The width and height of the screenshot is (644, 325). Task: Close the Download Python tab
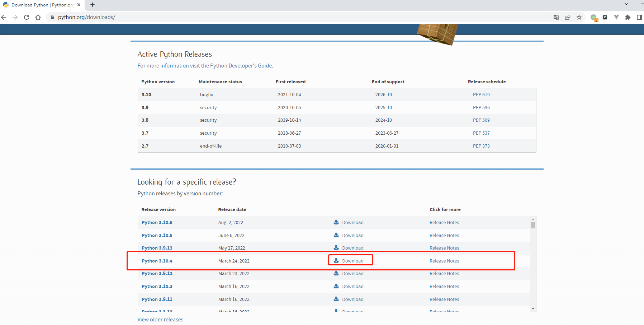coord(79,5)
